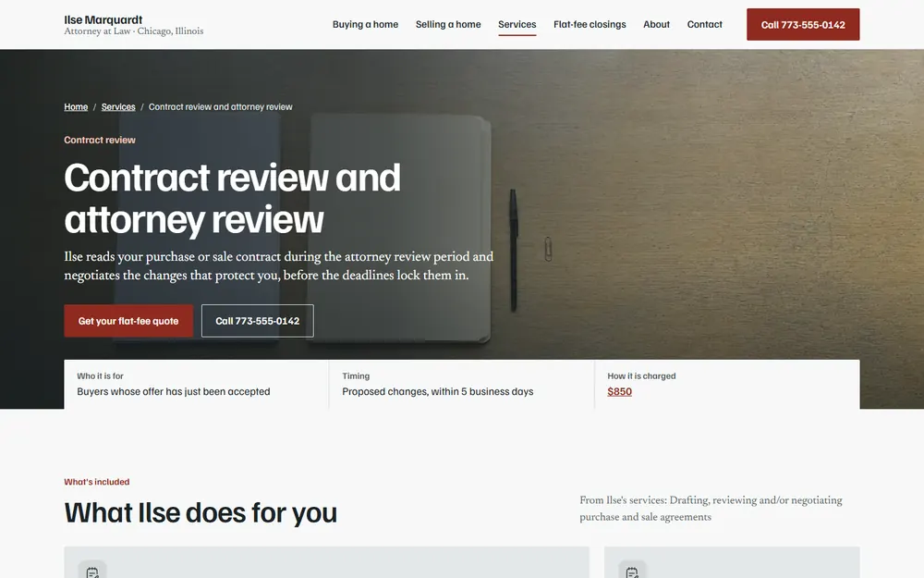Click the clipboard icon on the narrow right card
This screenshot has width=924, height=578.
632,571
